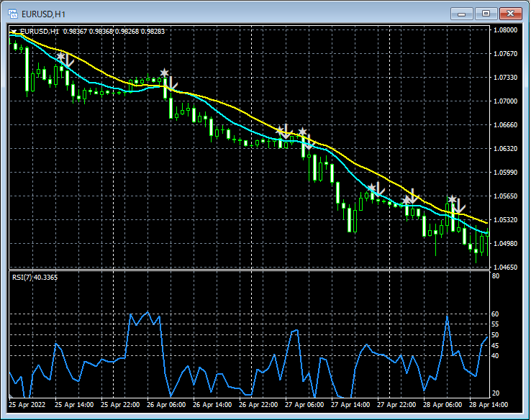Click the 1.07670 price scale label
This screenshot has width=531, height=420.
(x=506, y=53)
